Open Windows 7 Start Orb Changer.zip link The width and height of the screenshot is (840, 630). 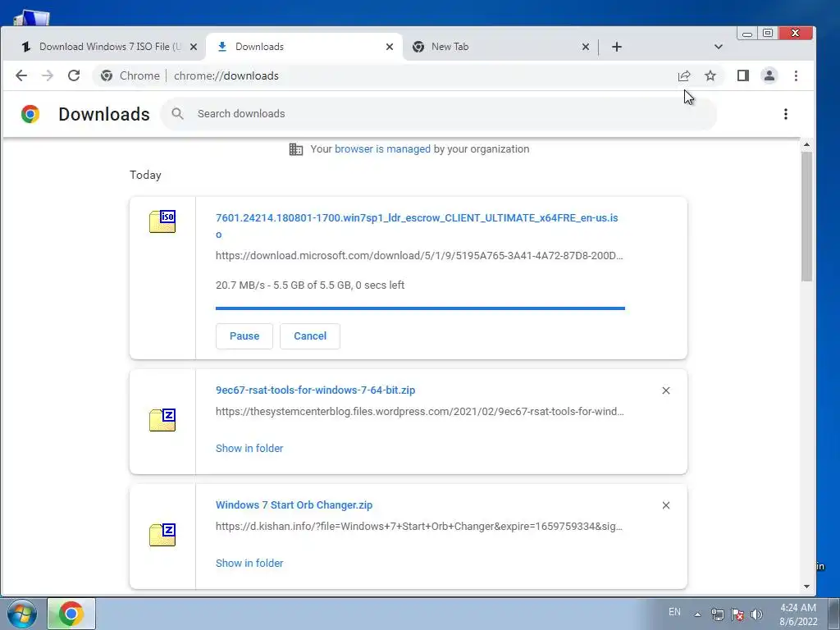tap(294, 504)
